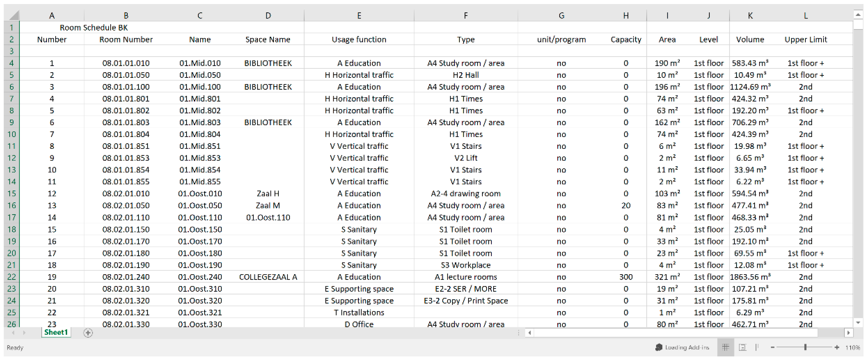Select the COLLEGEZAAL A cell
Viewport: 868px width, 360px height.
tap(268, 277)
